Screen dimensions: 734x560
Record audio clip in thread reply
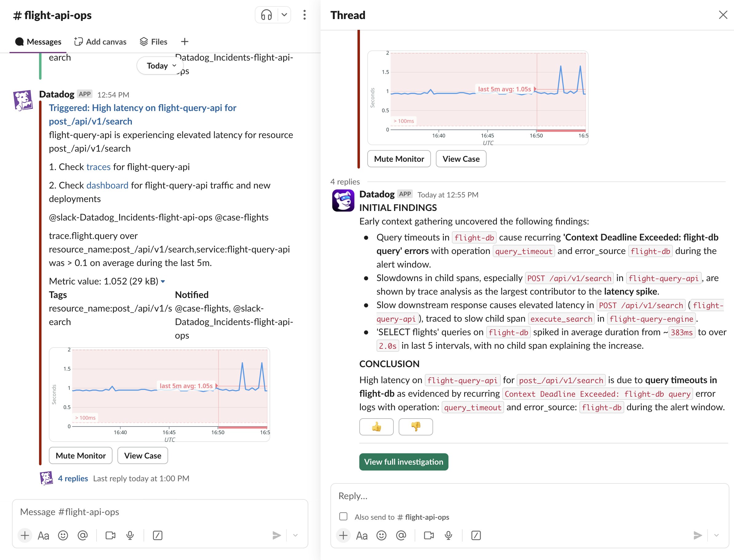pyautogui.click(x=448, y=535)
